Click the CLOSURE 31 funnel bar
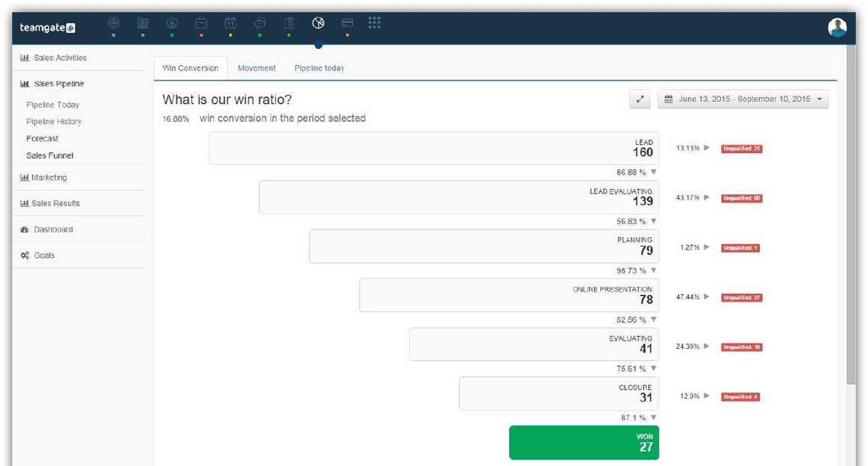Screen dimensions: 868x466 click(559, 393)
